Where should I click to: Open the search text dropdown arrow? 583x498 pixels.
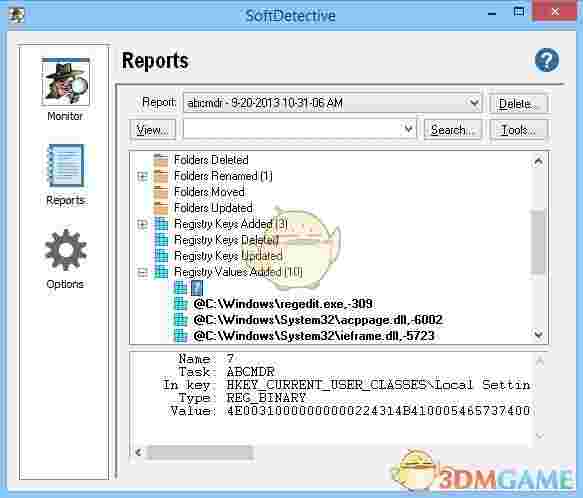point(408,129)
